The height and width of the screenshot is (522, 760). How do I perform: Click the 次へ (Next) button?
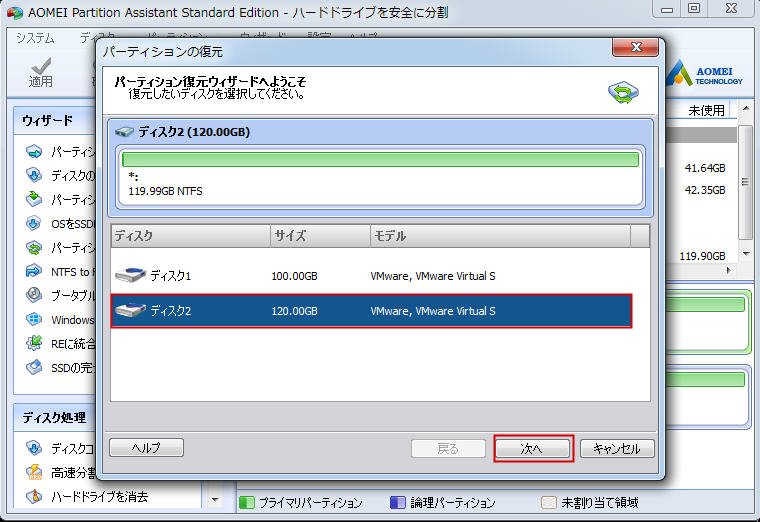coord(533,448)
